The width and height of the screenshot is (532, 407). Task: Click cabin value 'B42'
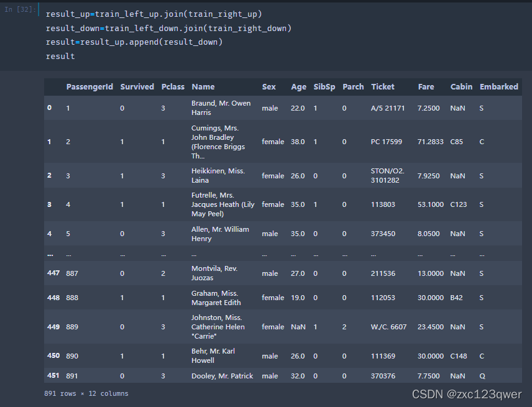456,298
